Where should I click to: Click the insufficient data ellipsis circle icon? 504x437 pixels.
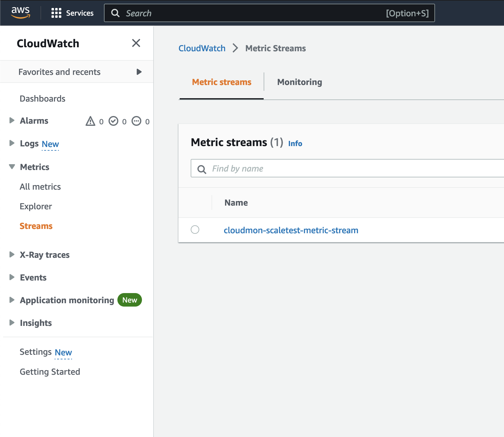tap(136, 121)
